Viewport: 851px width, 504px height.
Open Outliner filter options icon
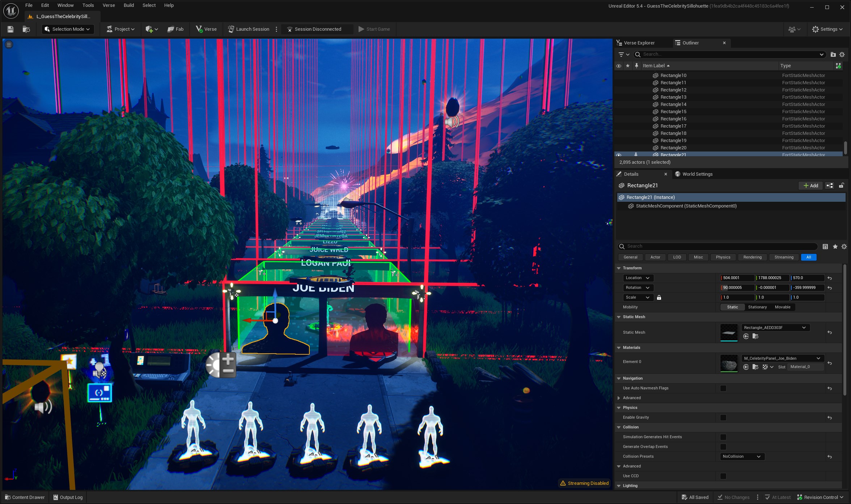[624, 54]
